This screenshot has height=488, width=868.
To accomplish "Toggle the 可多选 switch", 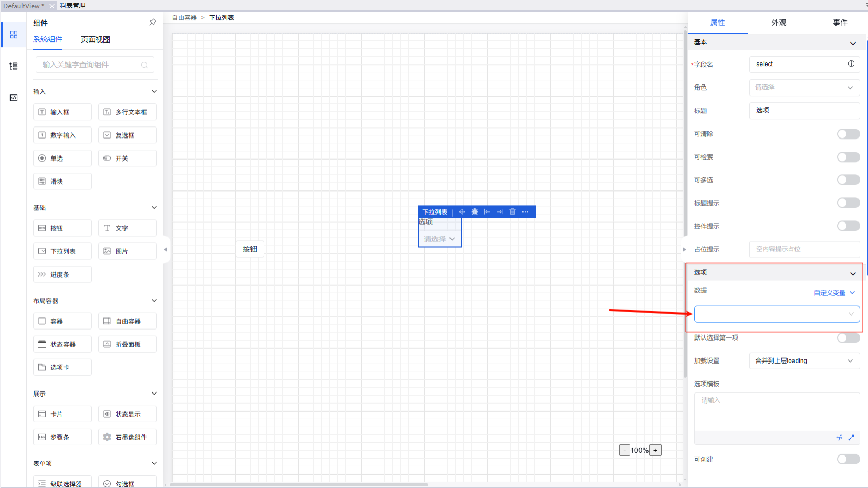I will point(848,180).
